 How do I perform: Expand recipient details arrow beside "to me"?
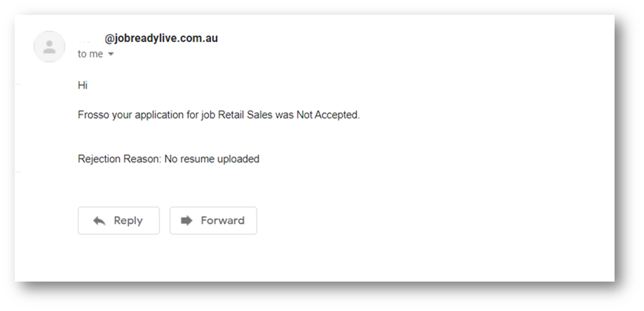(111, 55)
